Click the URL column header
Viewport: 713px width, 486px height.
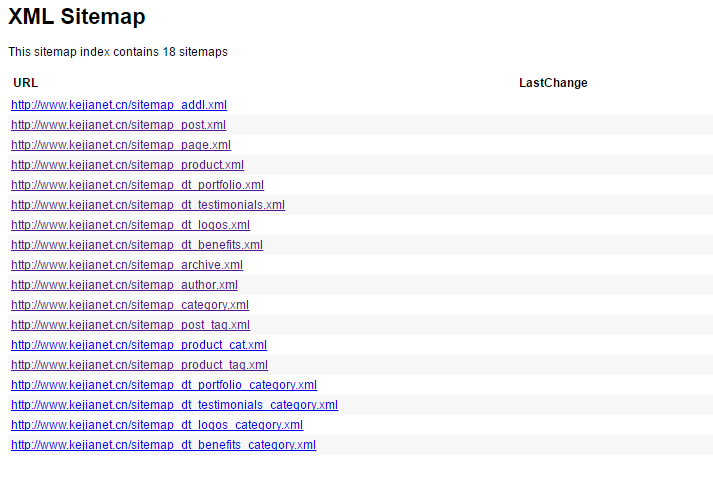25,83
